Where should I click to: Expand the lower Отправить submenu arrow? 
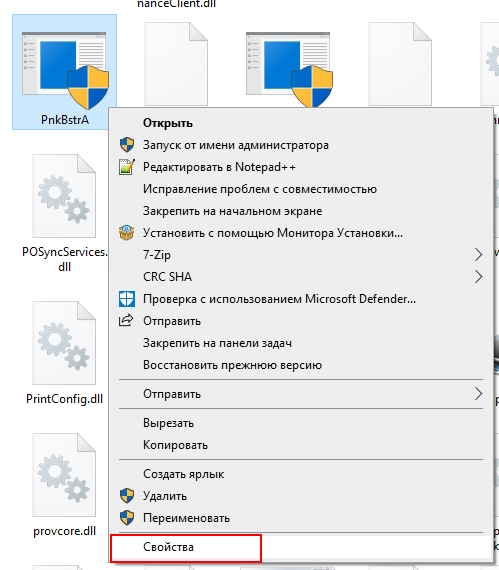pos(478,394)
